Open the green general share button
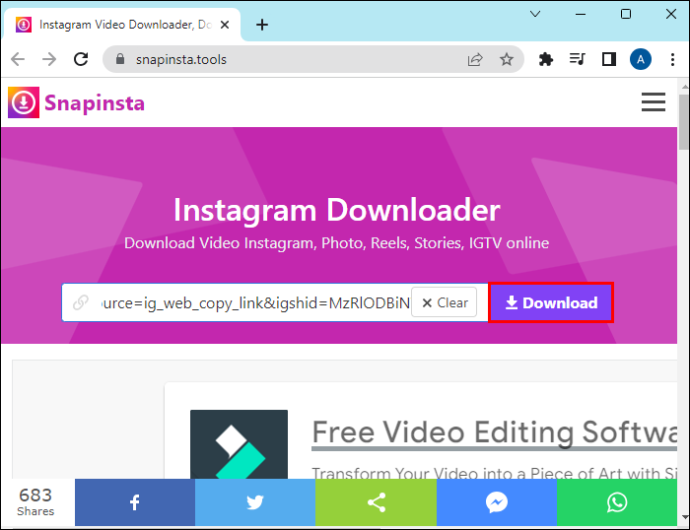The width and height of the screenshot is (690, 530). tap(376, 502)
